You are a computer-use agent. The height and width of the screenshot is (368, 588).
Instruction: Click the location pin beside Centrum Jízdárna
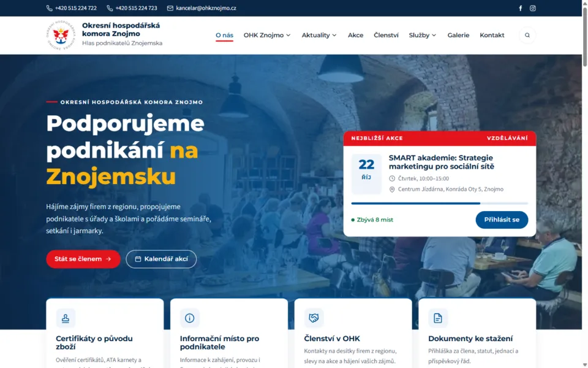click(392, 190)
